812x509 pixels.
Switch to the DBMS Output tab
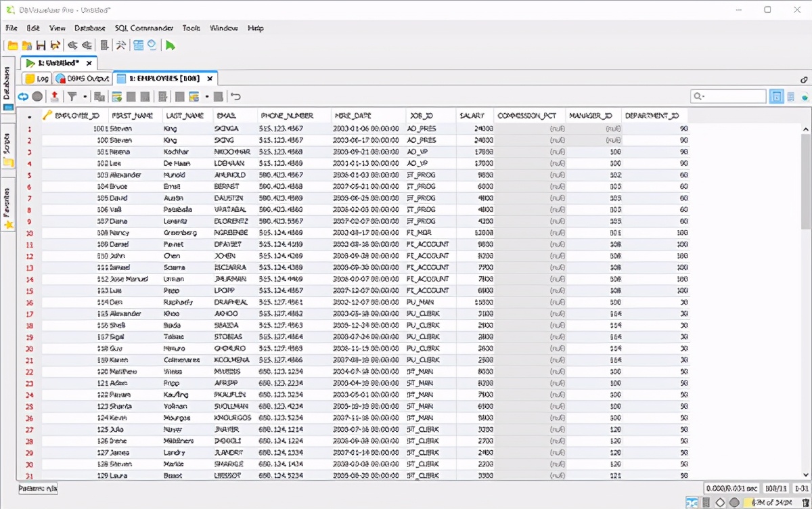point(82,79)
